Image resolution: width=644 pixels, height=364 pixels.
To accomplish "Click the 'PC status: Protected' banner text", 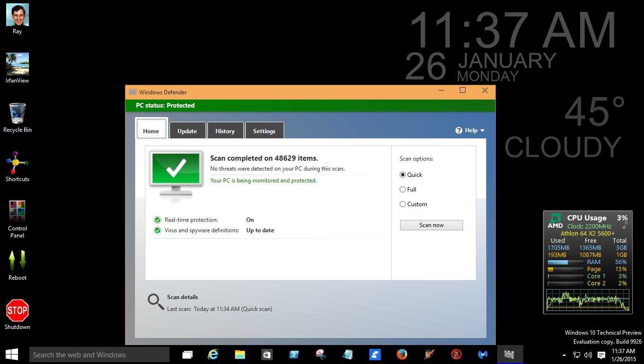I will point(165,105).
